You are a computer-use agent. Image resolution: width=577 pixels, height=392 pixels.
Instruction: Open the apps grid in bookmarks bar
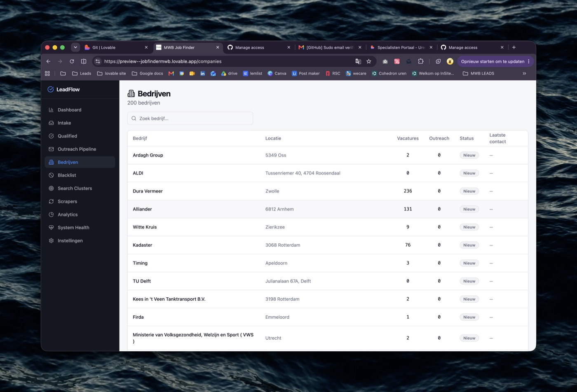[47, 73]
